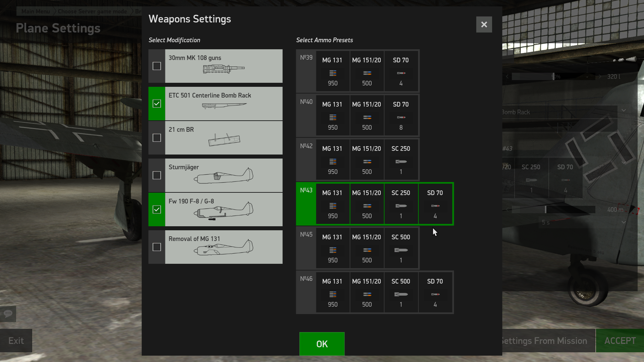
Task: Go to Choose Server game mode breadcrumb
Action: pos(93,11)
